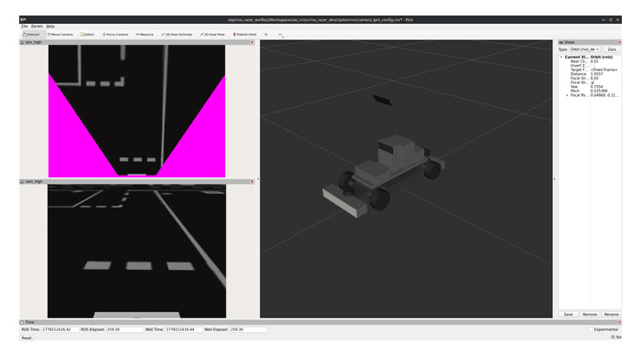Click the cam_high camera image view
The width and height of the screenshot is (641, 364).
[x=136, y=251]
